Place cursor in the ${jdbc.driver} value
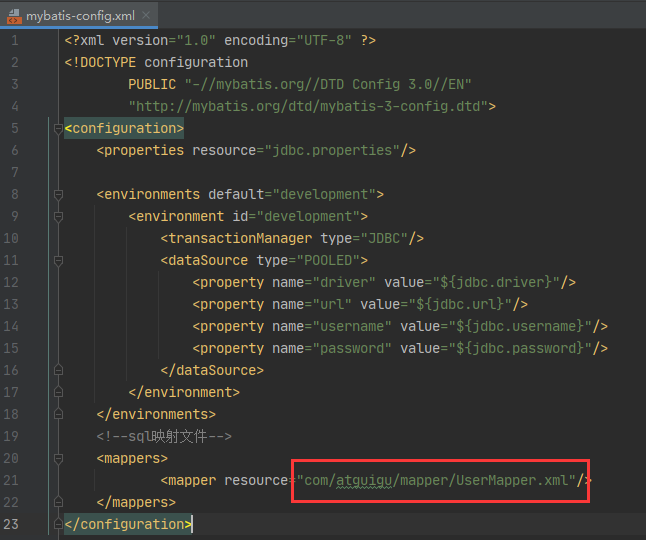Screen dimensions: 646x540 pos(496,282)
